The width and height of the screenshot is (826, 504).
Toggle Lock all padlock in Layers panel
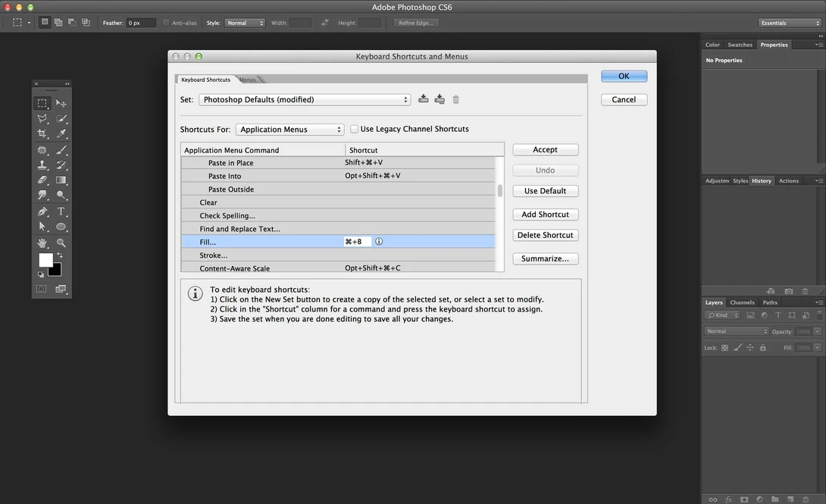pos(763,348)
